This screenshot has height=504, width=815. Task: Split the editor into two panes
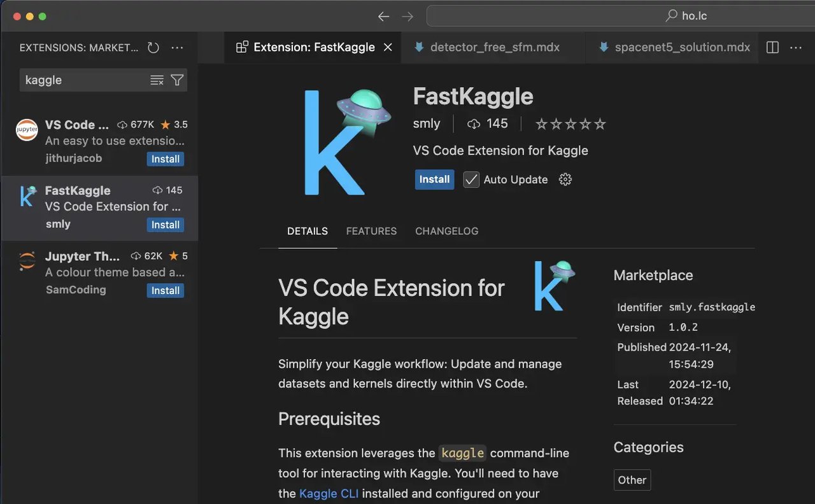(x=771, y=47)
